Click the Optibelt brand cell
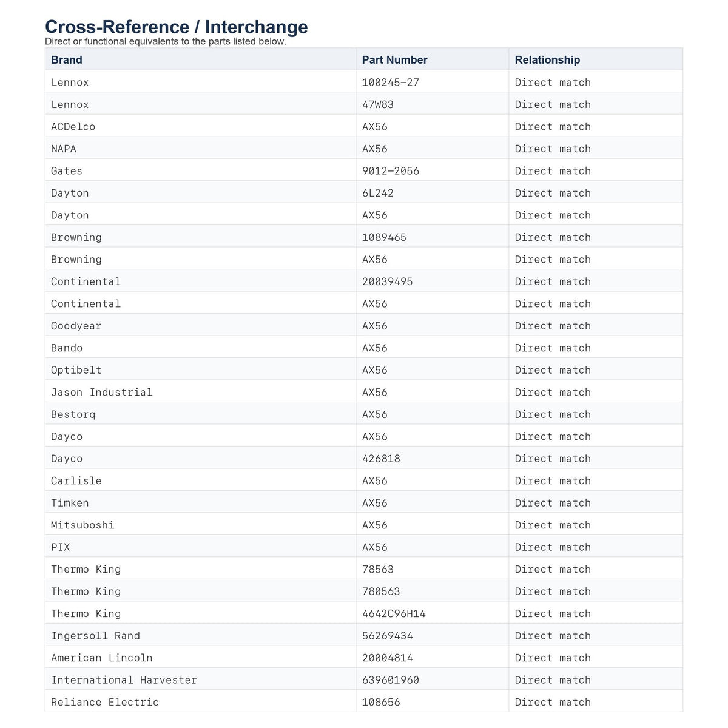This screenshot has width=728, height=728. tap(200, 370)
